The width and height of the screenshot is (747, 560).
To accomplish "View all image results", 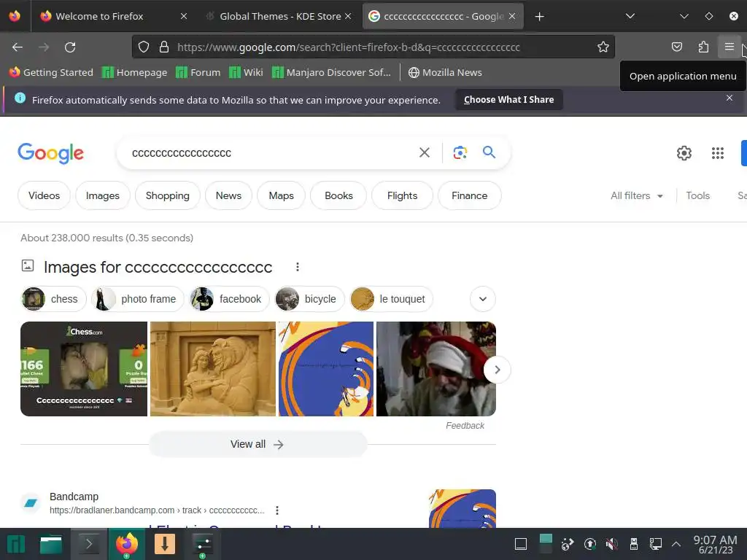I will point(258,444).
